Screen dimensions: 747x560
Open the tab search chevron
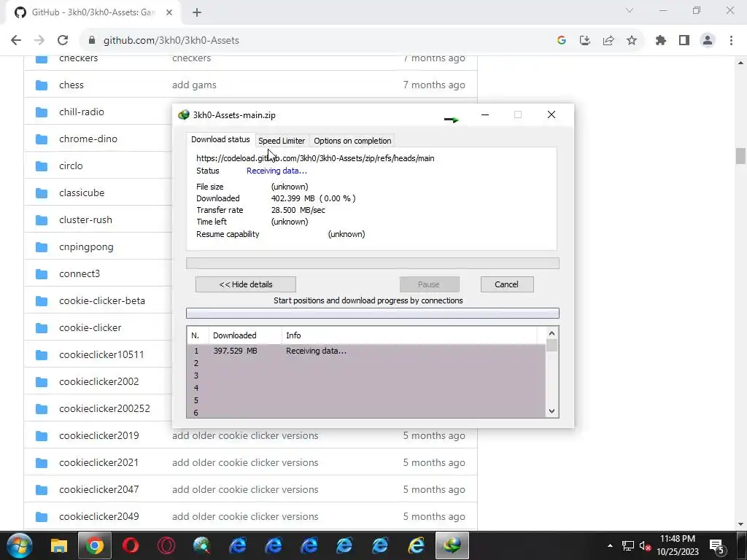[630, 10]
